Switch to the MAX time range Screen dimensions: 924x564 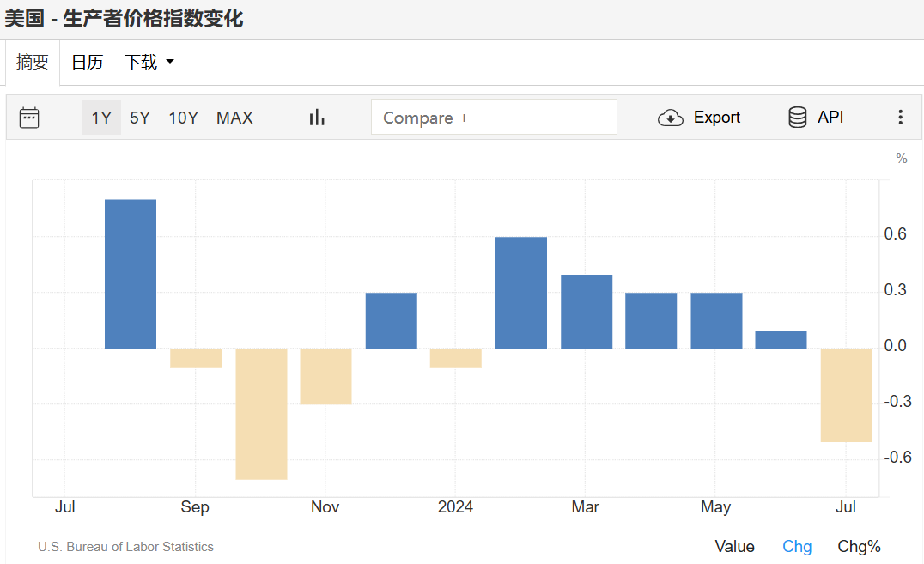(234, 118)
